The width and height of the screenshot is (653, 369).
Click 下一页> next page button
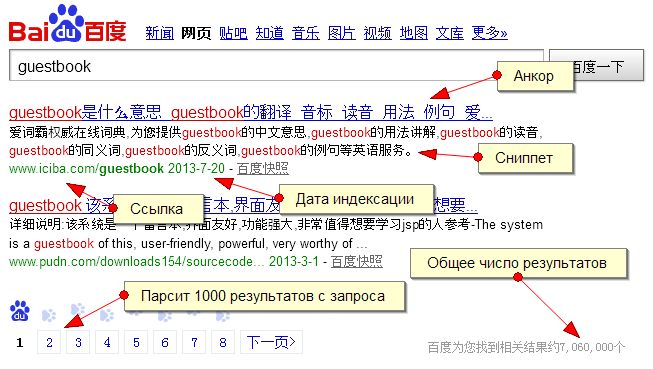[x=271, y=342]
